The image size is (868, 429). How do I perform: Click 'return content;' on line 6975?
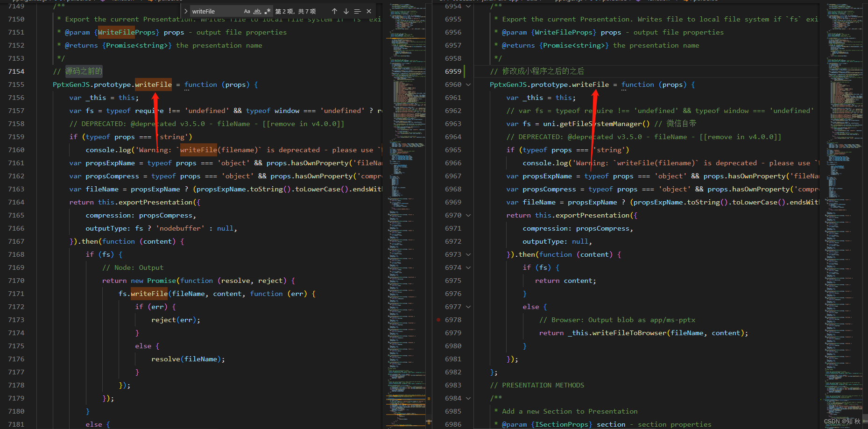tap(565, 281)
